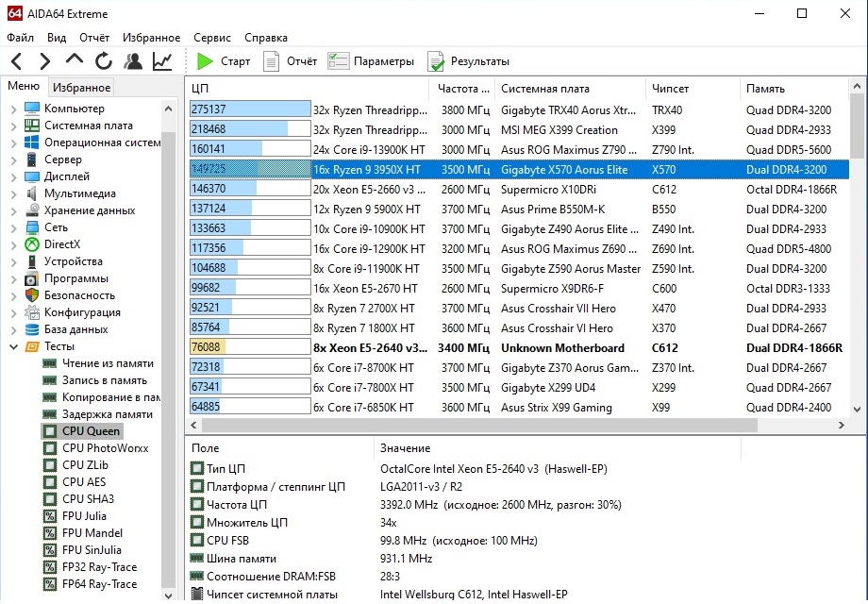The height and width of the screenshot is (604, 868).
Task: Click the Тесты folder icon
Action: [x=32, y=346]
